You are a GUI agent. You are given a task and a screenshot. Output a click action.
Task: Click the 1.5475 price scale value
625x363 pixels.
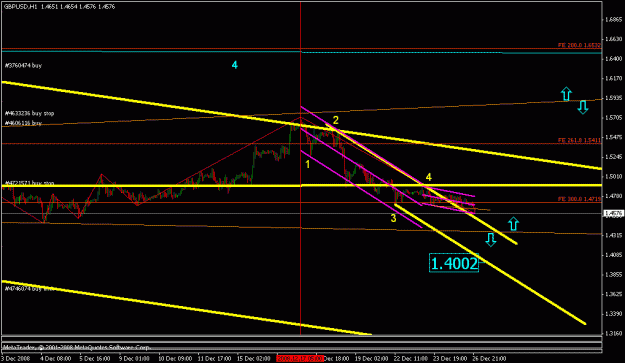coord(614,137)
